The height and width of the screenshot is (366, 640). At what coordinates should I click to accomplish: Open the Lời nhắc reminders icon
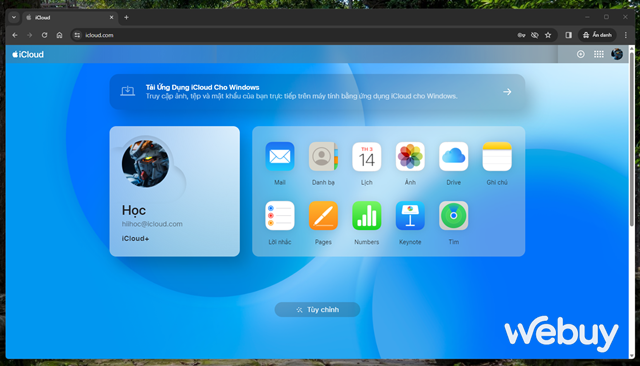280,216
